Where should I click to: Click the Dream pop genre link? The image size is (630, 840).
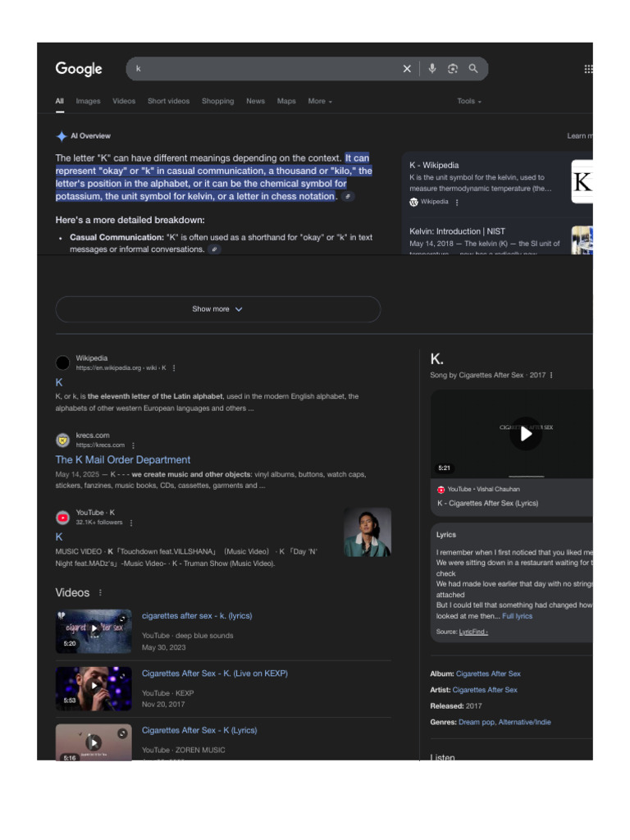(x=477, y=722)
